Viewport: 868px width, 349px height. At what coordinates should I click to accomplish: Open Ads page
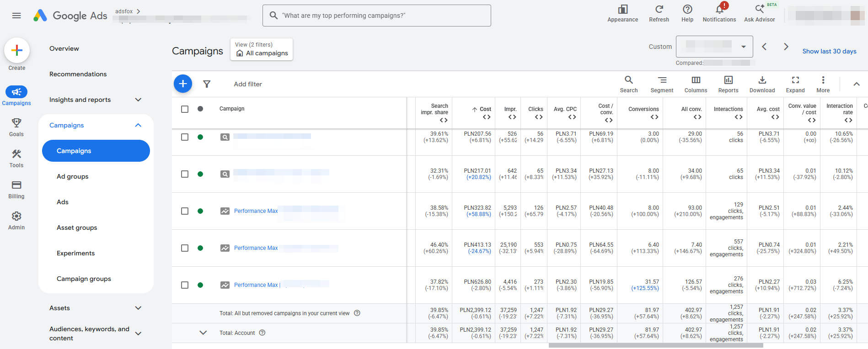pos(63,202)
